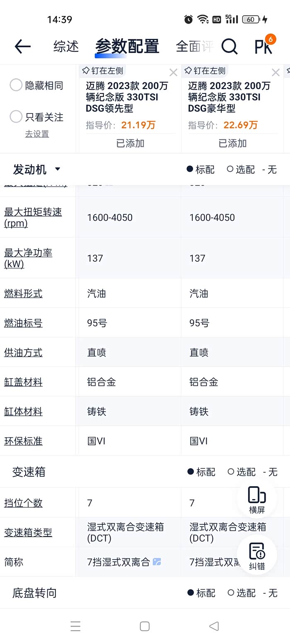Tap the Android recent apps button

tap(75, 626)
